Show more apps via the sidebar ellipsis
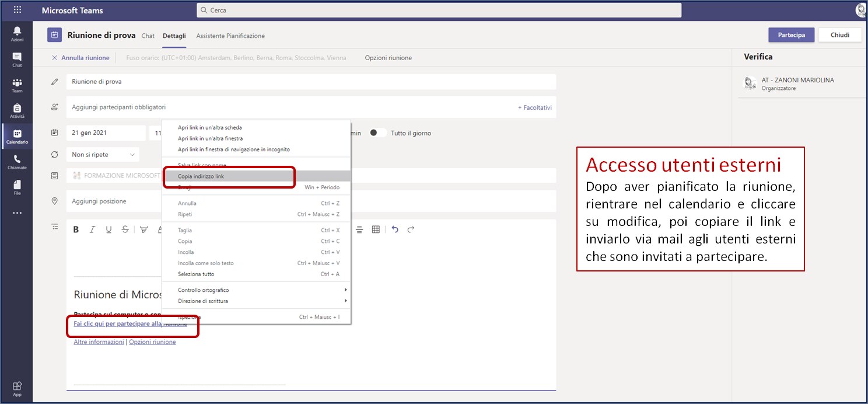868x404 pixels. pyautogui.click(x=17, y=213)
